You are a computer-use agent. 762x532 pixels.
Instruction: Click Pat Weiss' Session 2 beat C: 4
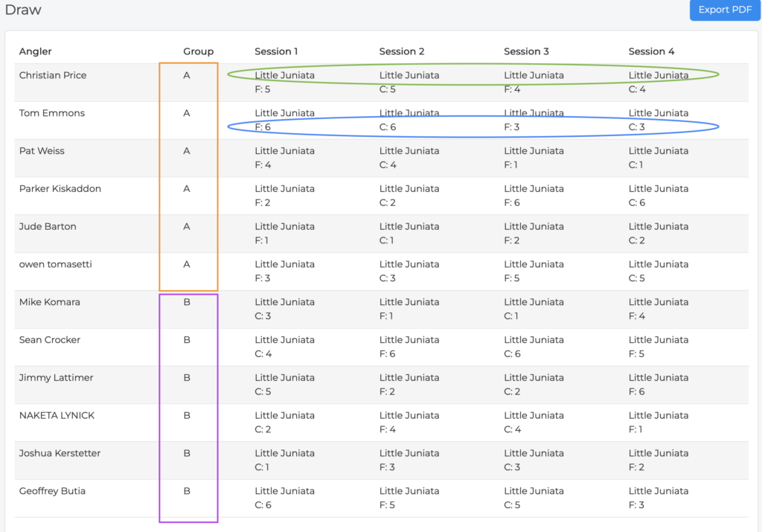388,165
